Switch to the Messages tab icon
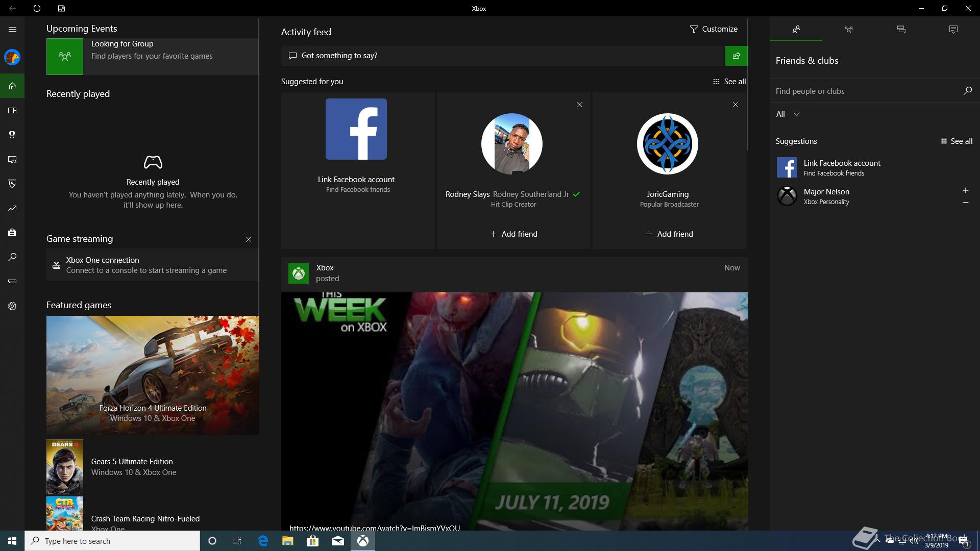980x551 pixels. [x=901, y=30]
